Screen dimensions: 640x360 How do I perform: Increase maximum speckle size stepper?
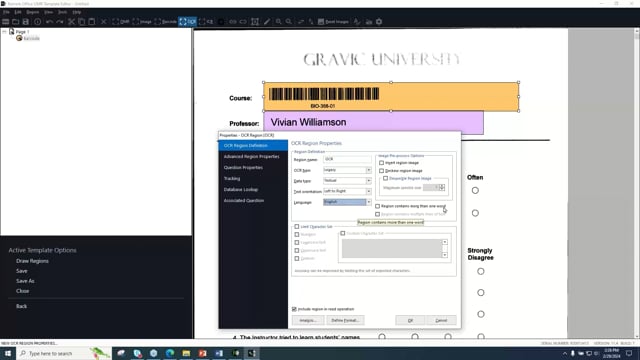tap(442, 186)
